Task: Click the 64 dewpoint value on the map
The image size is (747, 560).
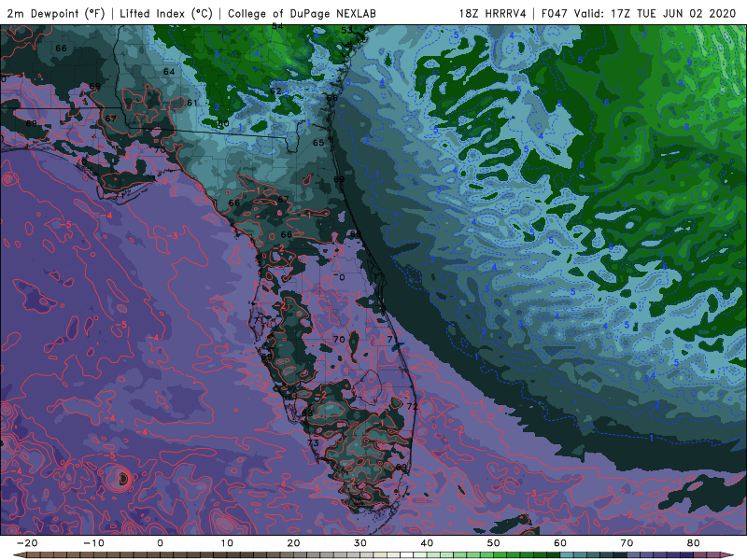Action: [x=169, y=72]
